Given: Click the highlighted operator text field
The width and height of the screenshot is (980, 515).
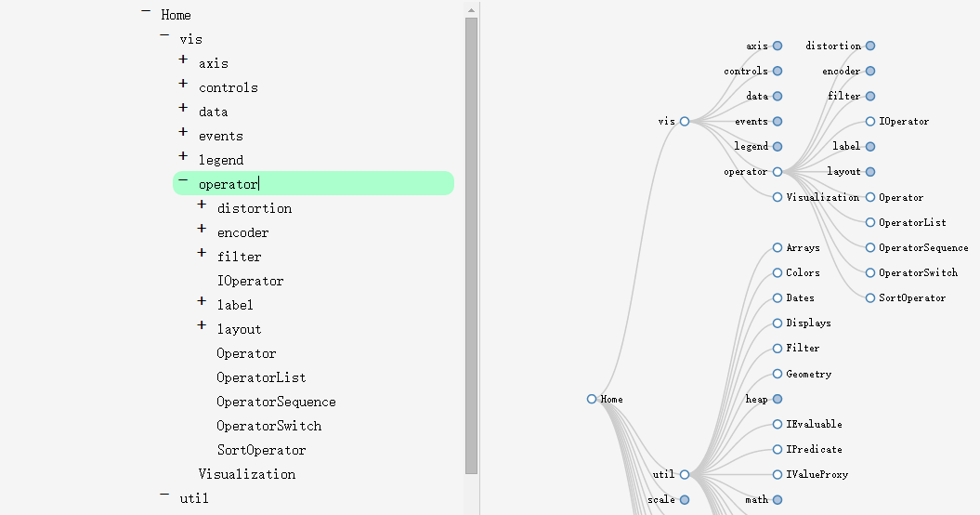Looking at the screenshot, I should (x=313, y=183).
